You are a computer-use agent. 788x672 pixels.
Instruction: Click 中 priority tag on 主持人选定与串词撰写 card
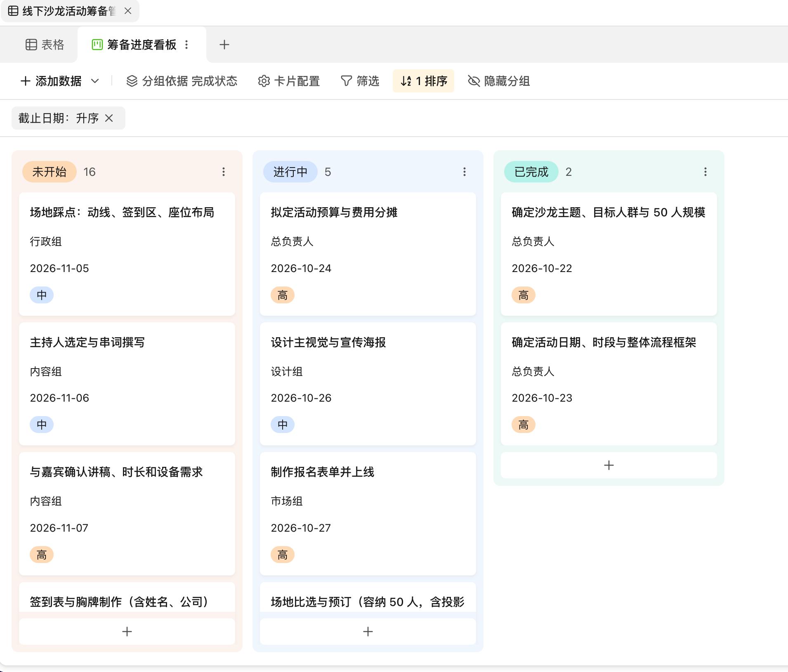point(42,425)
